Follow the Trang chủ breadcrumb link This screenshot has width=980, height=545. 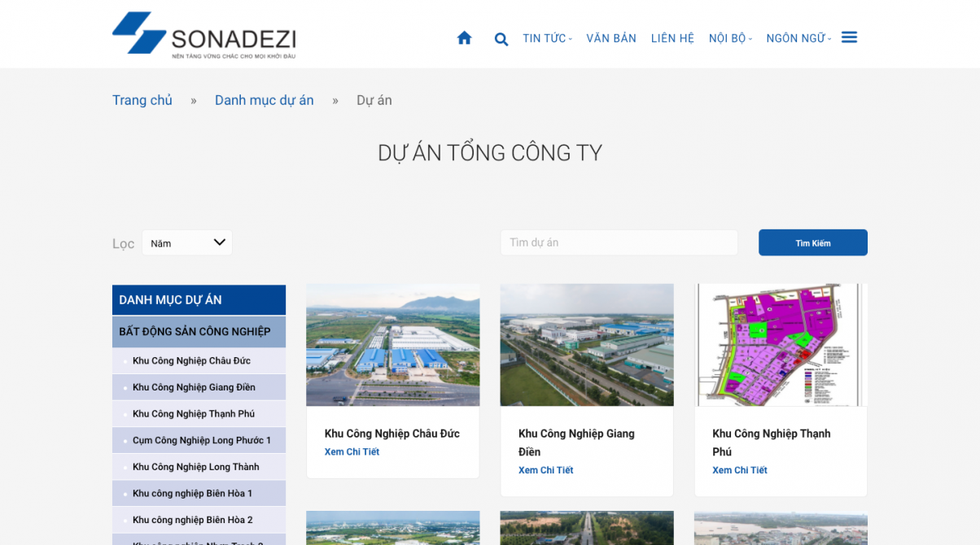[x=142, y=100]
